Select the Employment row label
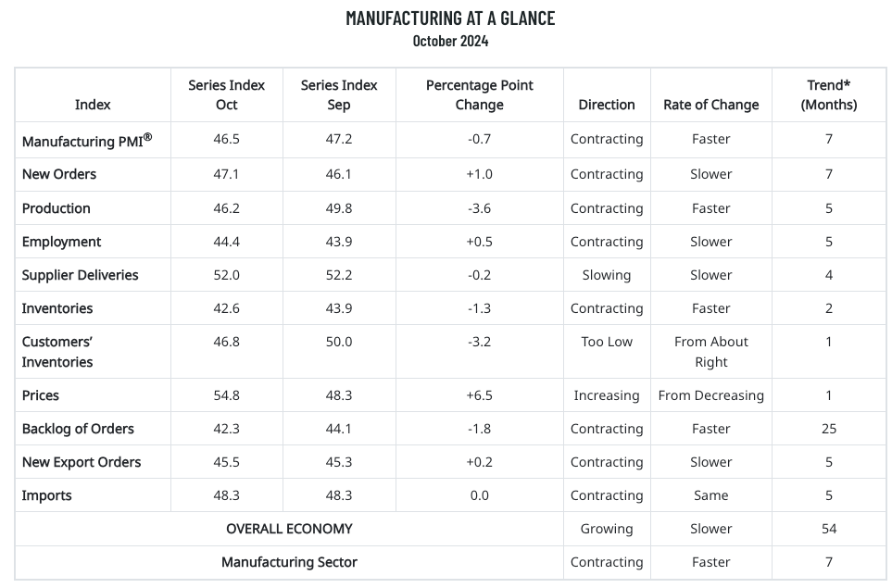 point(61,242)
